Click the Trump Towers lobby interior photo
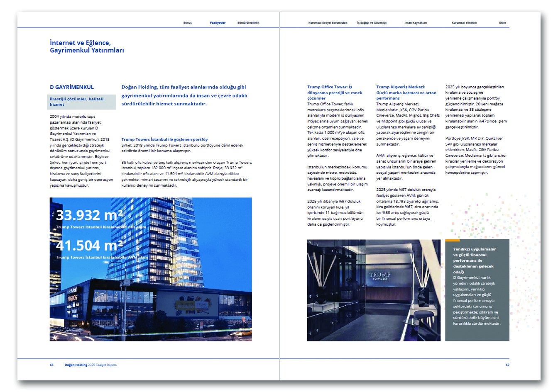558x392 pixels. point(374,290)
